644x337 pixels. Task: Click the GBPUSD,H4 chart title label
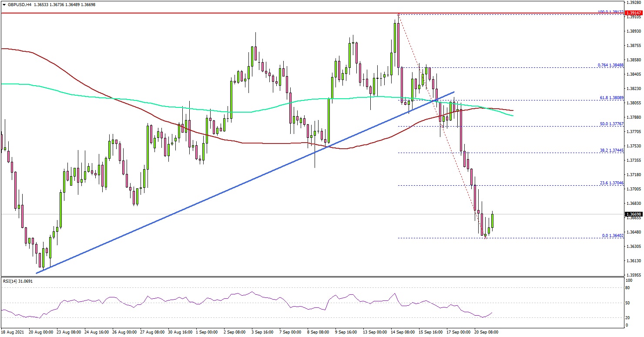17,4
